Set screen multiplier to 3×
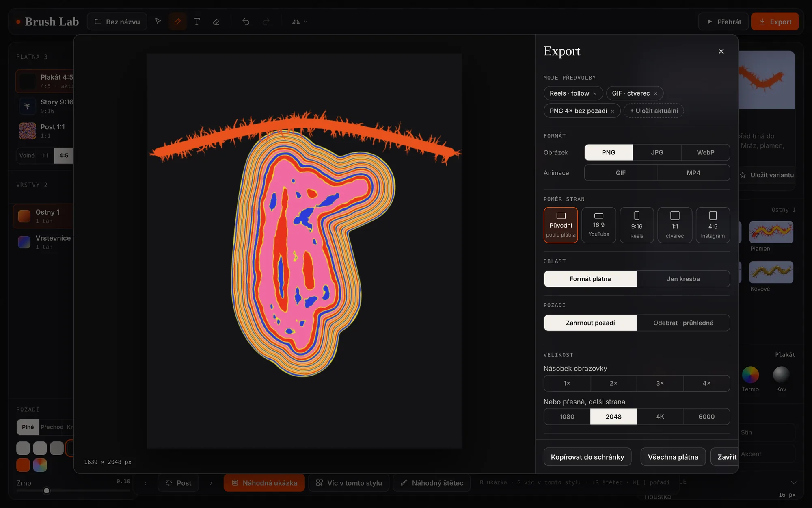 pyautogui.click(x=660, y=383)
